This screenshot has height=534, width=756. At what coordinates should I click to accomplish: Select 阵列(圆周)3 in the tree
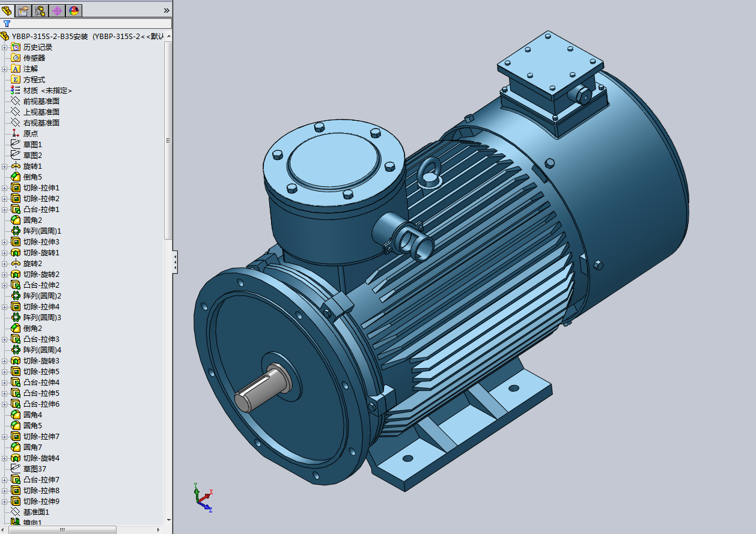pyautogui.click(x=42, y=318)
